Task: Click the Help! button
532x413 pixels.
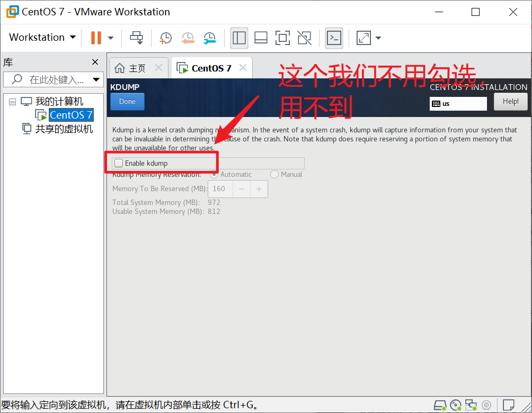Action: click(510, 101)
